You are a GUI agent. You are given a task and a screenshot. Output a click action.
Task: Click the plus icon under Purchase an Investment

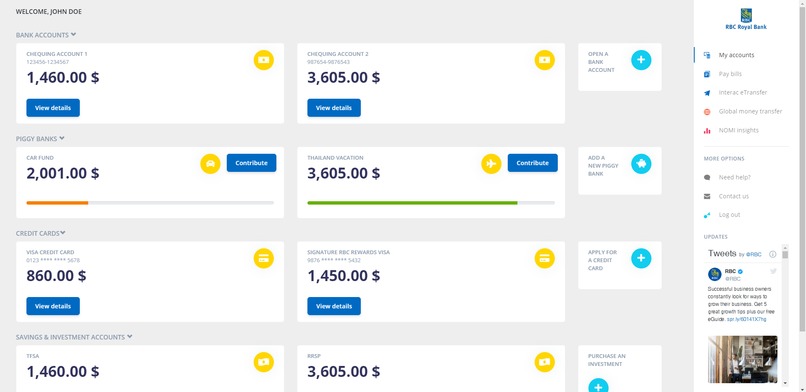coord(598,386)
